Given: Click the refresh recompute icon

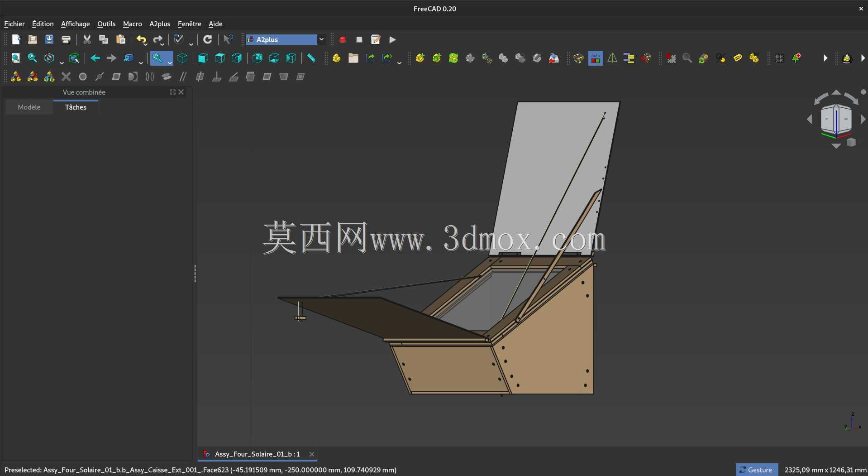Looking at the screenshot, I should [208, 40].
